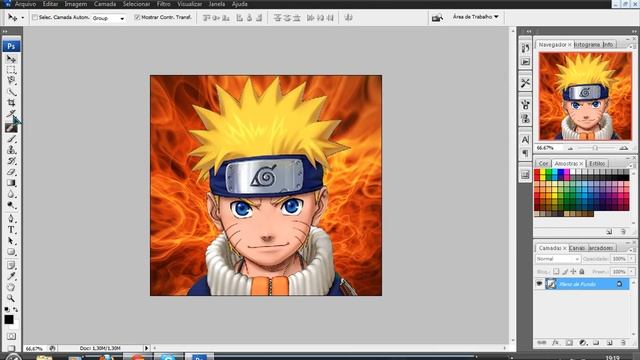Screen dimensions: 640x360
Task: Switch to the Canais tab
Action: pos(577,248)
